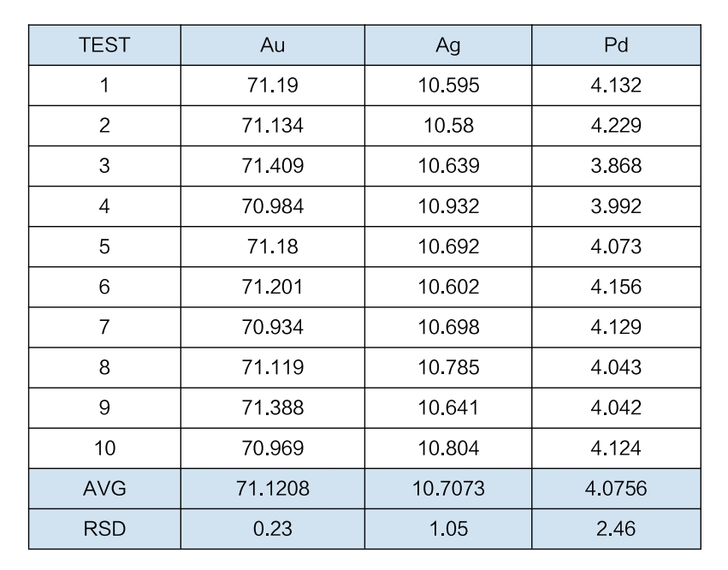The width and height of the screenshot is (728, 570).
Task: Click the RSD row label cell
Action: point(104,529)
